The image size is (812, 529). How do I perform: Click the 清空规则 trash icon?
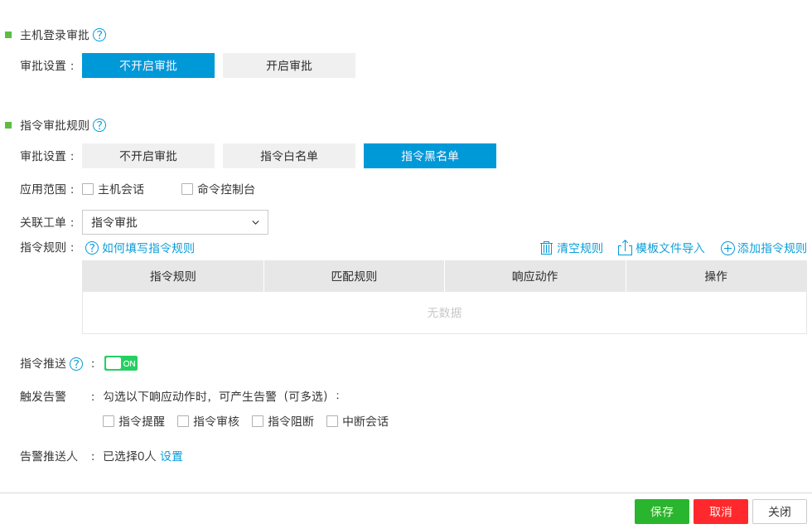(547, 248)
